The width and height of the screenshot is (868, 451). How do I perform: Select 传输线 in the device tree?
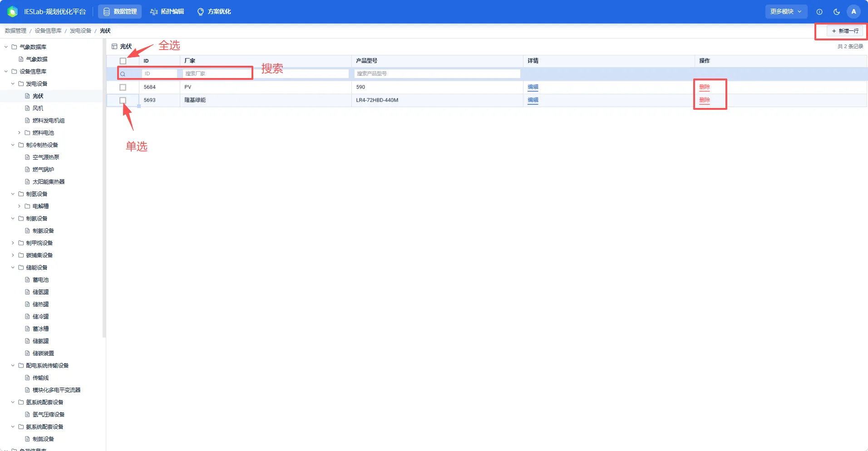(40, 377)
